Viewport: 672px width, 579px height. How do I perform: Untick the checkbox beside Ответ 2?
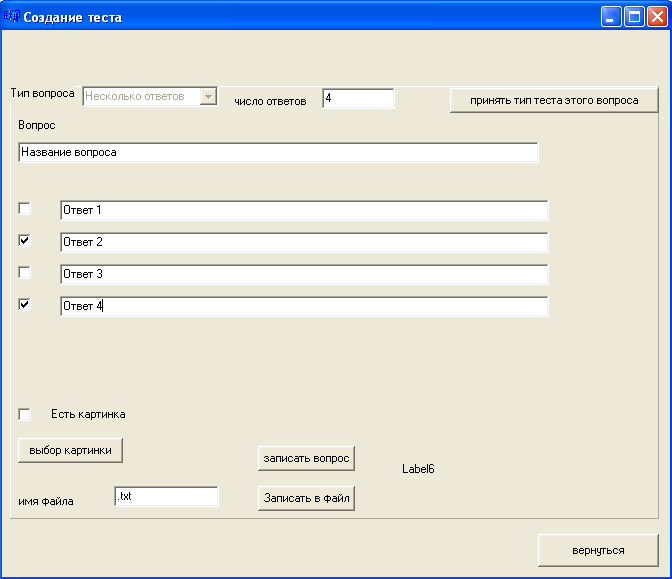click(24, 240)
